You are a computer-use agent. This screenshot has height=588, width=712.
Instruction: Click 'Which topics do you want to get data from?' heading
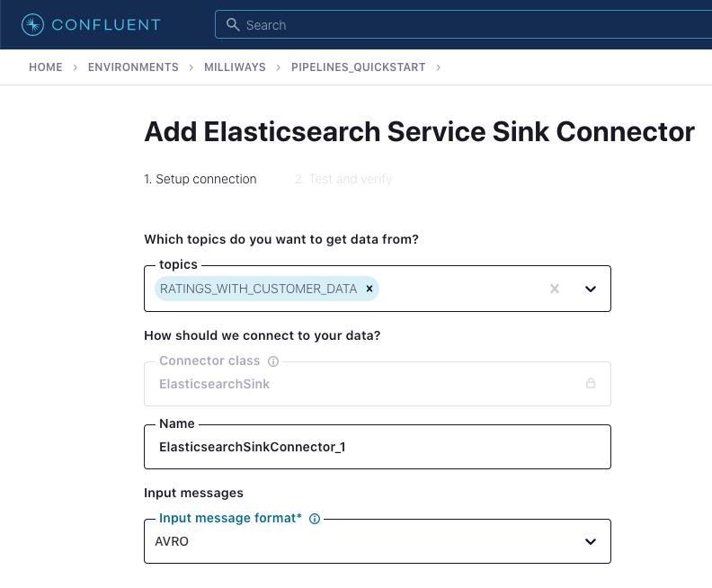pyautogui.click(x=281, y=239)
